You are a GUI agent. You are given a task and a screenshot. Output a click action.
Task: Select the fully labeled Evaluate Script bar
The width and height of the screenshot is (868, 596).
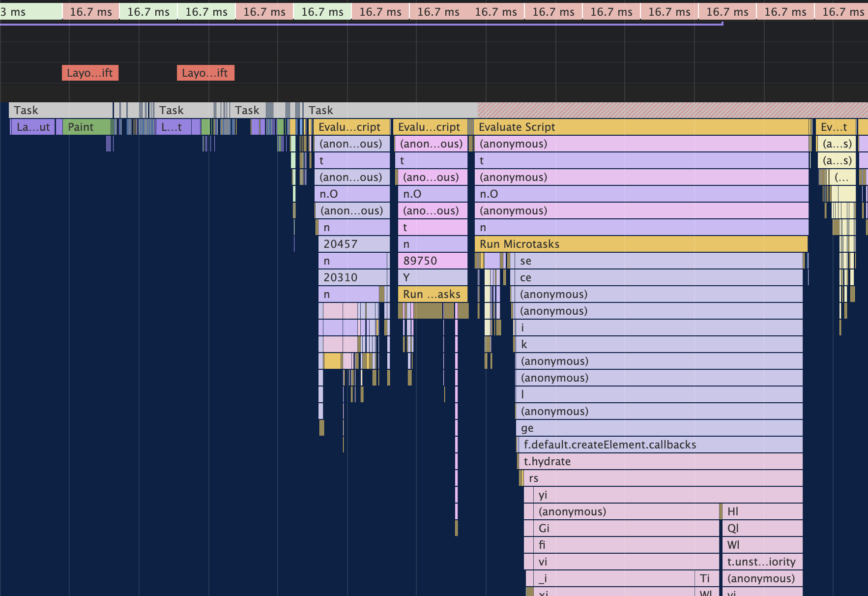pos(642,127)
